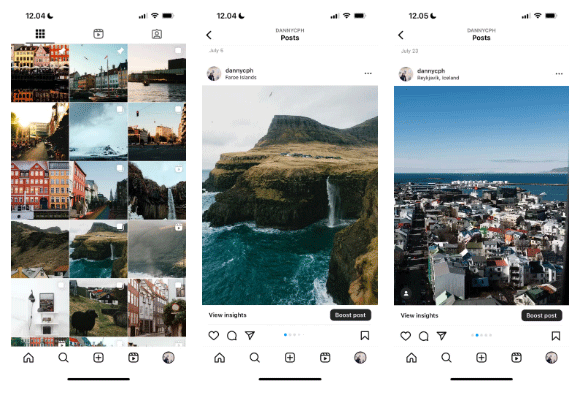Show tagged people on the Reykjavik photo
Screen dimensions: 576x394
click(x=406, y=293)
